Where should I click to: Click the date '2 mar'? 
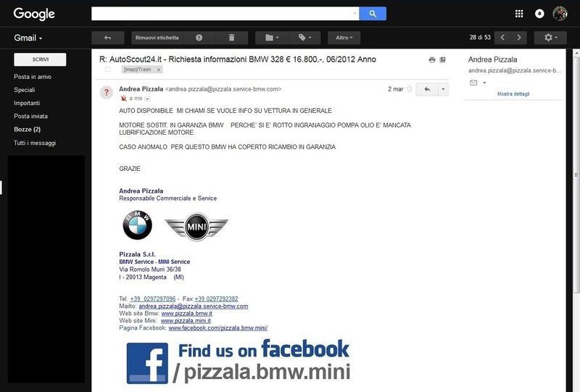[x=395, y=88]
